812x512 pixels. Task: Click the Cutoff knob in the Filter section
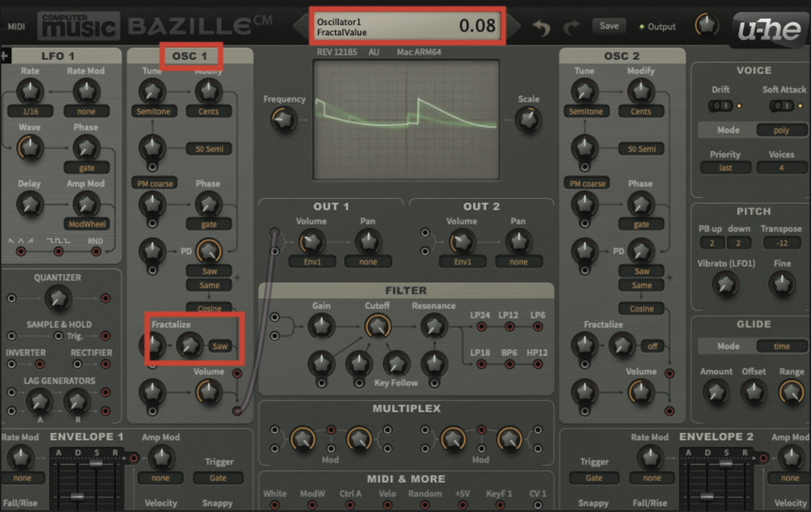coord(378,326)
